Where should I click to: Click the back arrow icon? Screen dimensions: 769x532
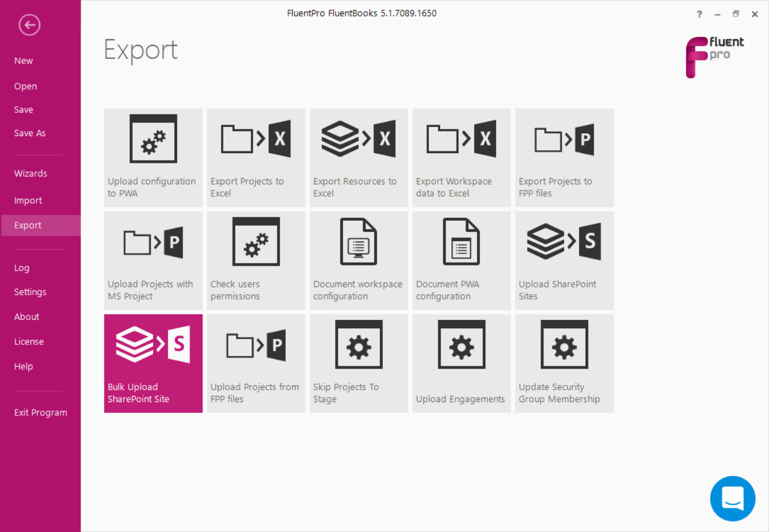pyautogui.click(x=29, y=24)
